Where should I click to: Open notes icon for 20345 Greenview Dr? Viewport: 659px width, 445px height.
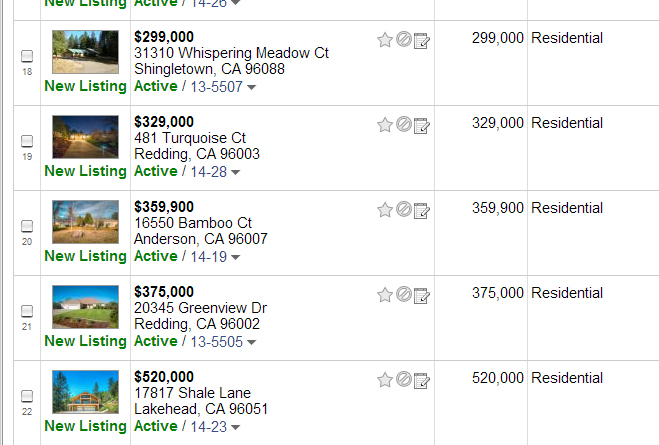(421, 295)
